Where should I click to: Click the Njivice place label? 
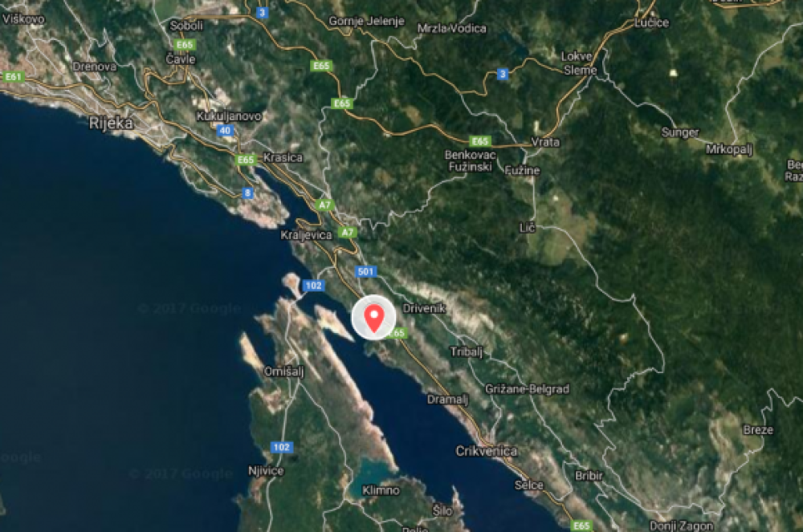(x=266, y=470)
